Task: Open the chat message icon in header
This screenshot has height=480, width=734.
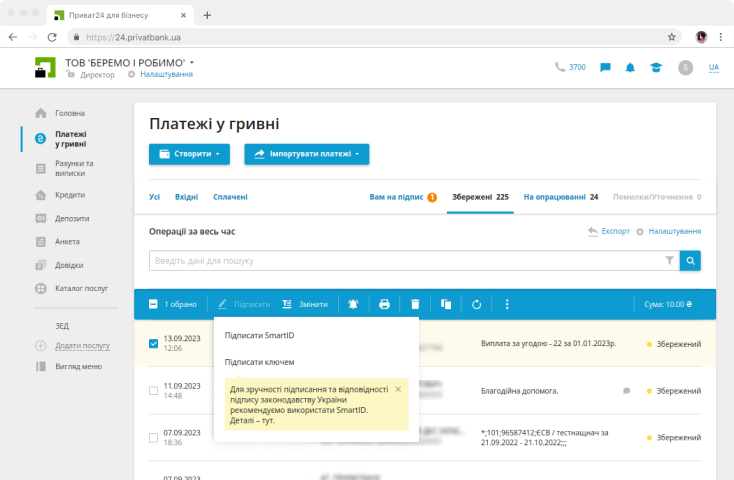Action: point(605,68)
